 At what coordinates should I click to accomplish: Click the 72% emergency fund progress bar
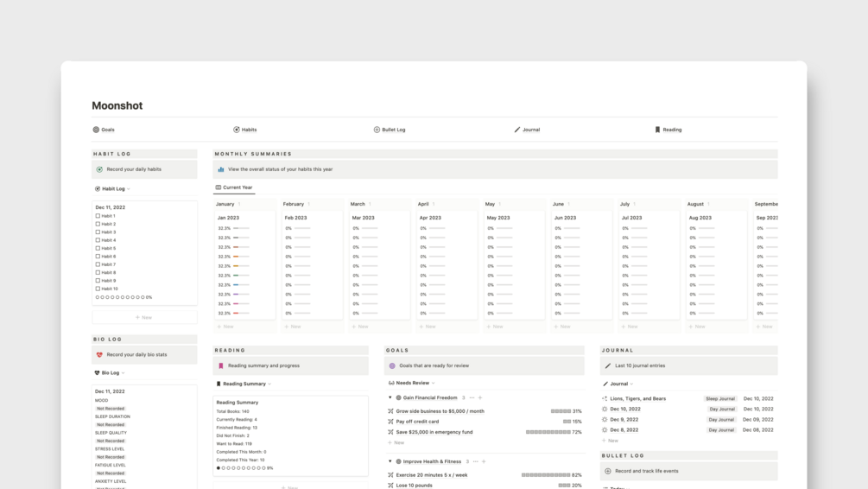(x=548, y=432)
